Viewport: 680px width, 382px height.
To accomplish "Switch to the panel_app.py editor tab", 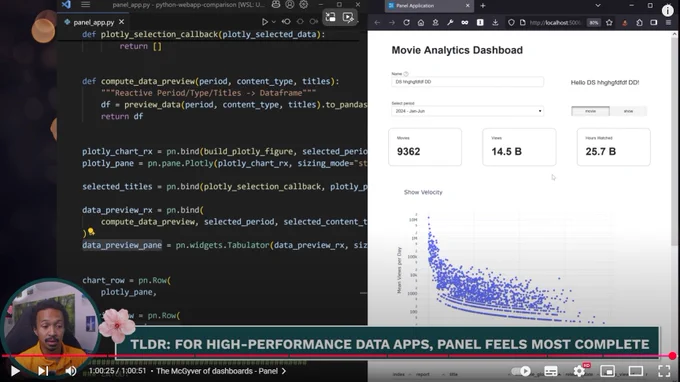I will [93, 22].
